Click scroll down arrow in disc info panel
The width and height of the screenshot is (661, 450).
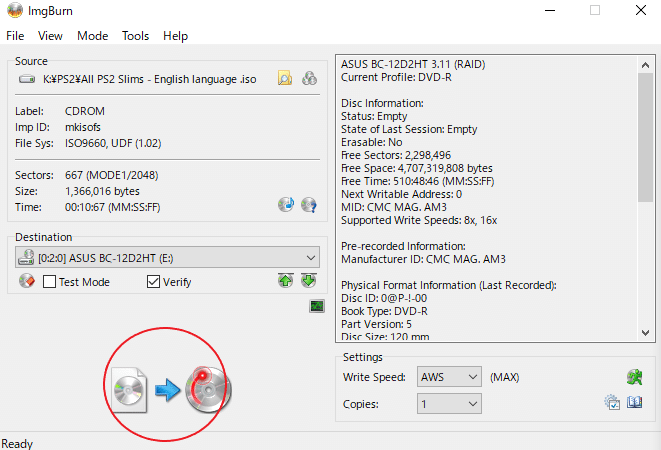coord(645,333)
